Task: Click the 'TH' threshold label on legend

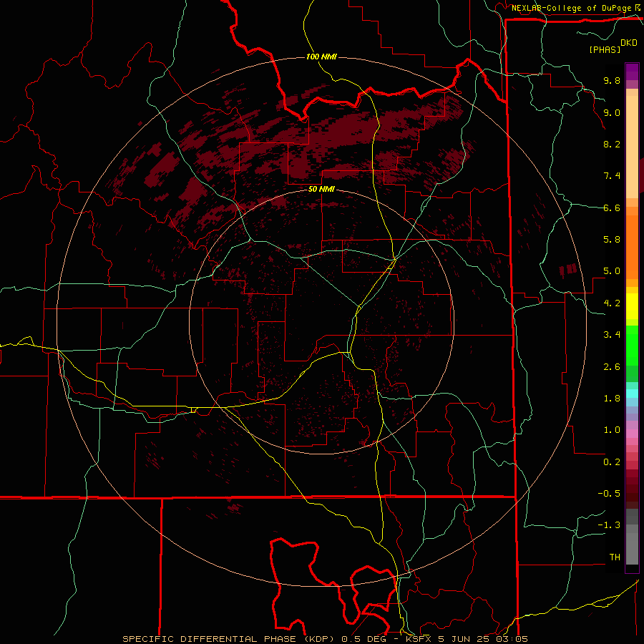Action: [x=615, y=557]
